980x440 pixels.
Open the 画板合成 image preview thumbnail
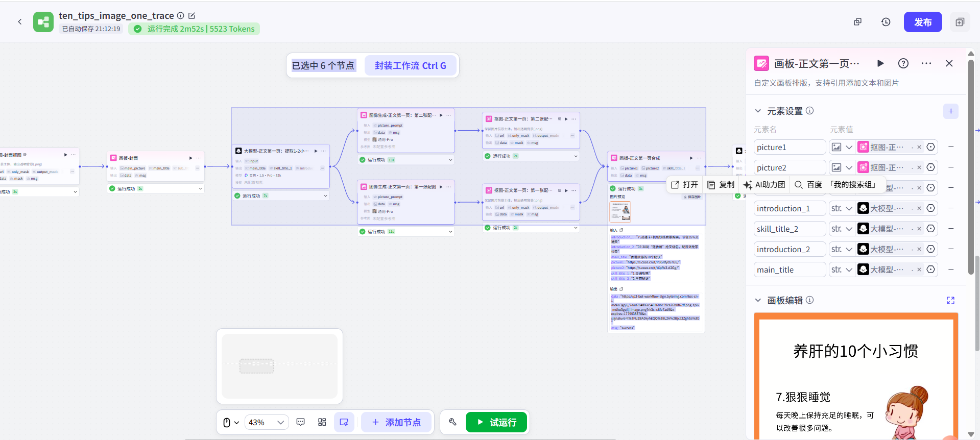620,211
